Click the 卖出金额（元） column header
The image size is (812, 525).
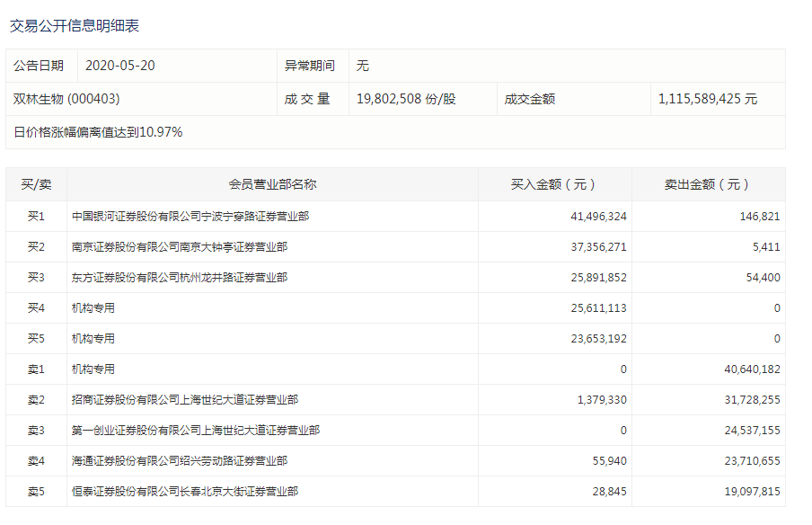pos(708,184)
